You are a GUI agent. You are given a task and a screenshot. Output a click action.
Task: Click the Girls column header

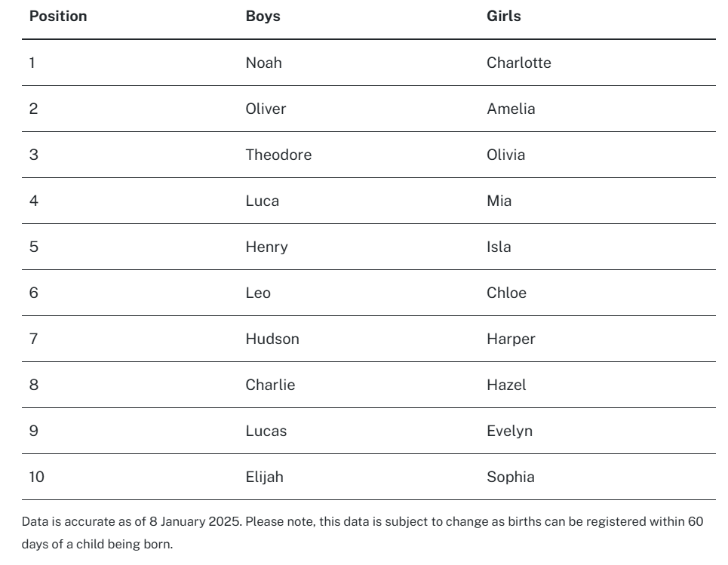[x=504, y=17]
